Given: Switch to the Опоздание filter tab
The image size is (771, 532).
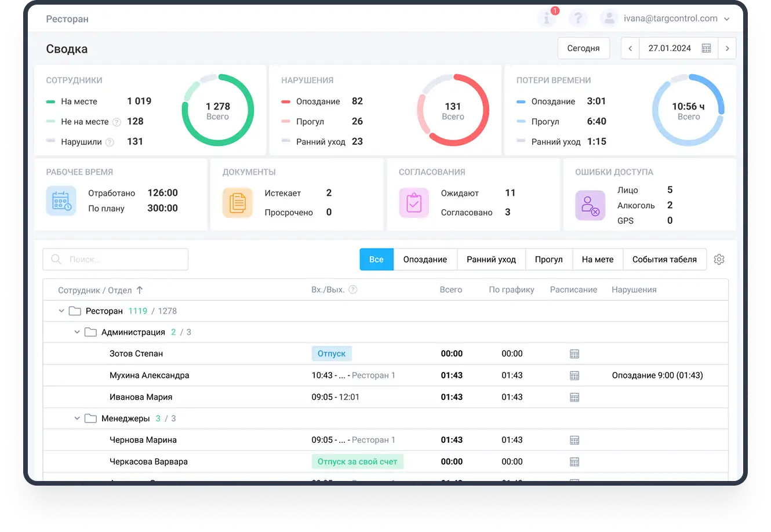Looking at the screenshot, I should [x=425, y=259].
